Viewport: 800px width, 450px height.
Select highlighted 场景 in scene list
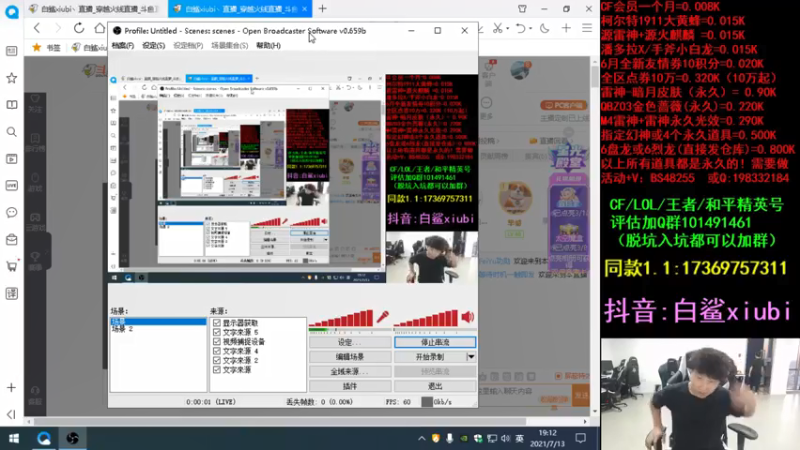158,321
